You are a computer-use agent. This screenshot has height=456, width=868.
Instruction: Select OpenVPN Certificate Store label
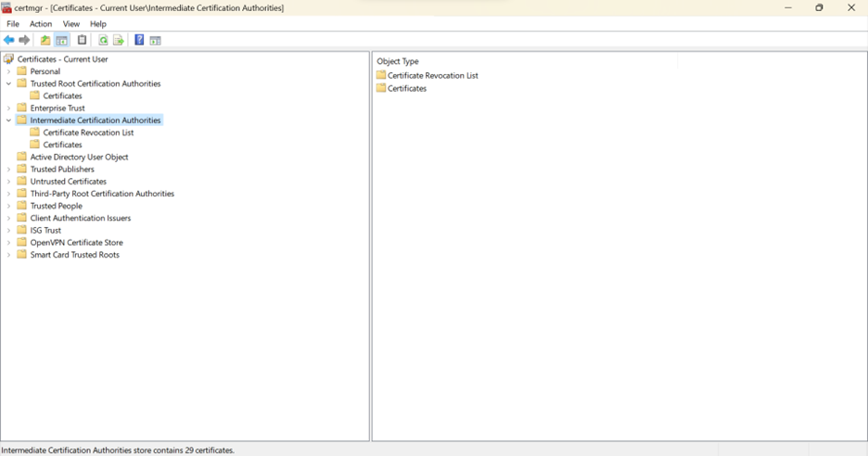click(76, 243)
